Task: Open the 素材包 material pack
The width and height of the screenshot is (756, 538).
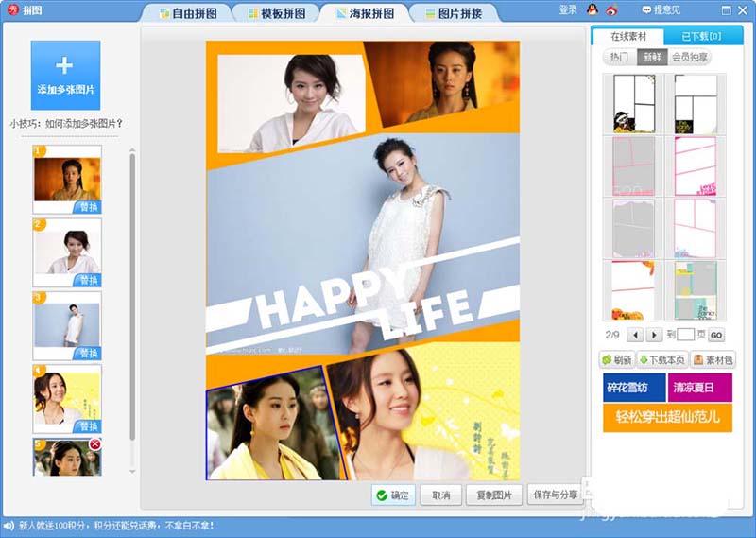Action: (713, 360)
